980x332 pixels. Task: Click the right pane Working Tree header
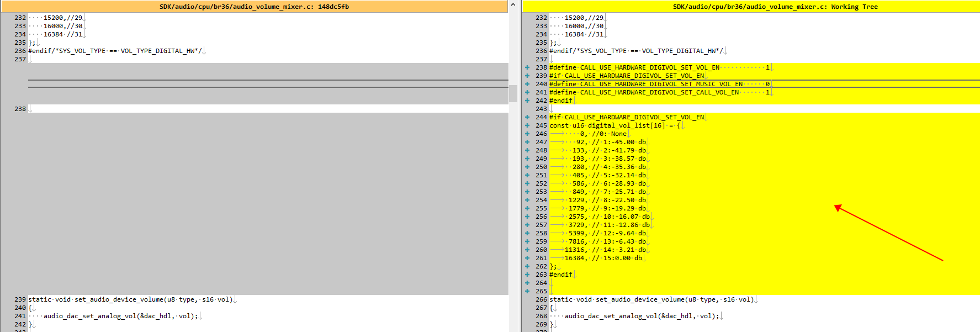[751, 7]
